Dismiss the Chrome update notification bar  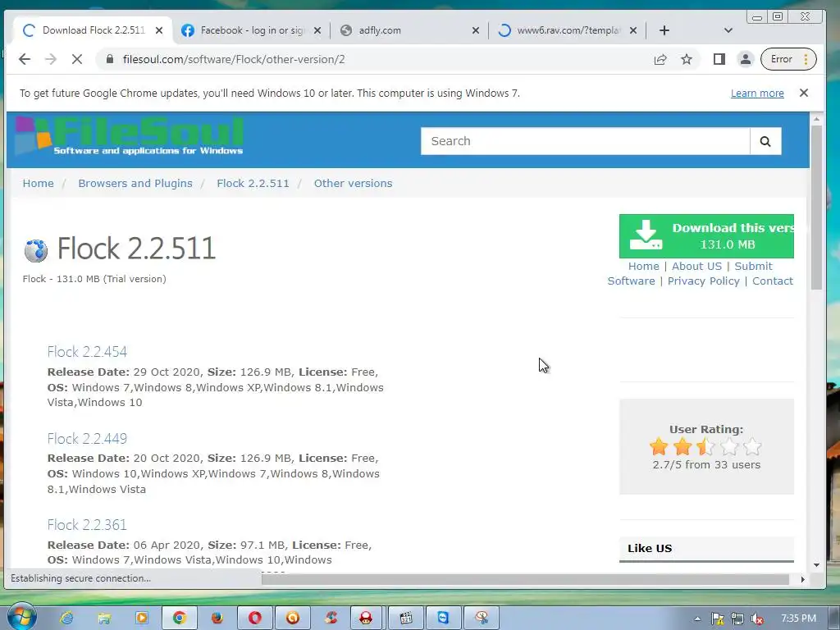(804, 93)
